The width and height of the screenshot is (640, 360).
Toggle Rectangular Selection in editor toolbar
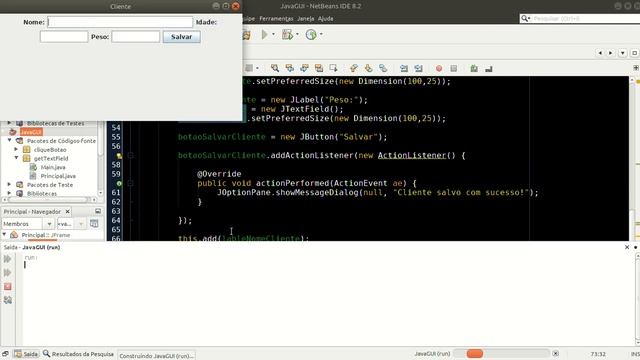tap(333, 68)
